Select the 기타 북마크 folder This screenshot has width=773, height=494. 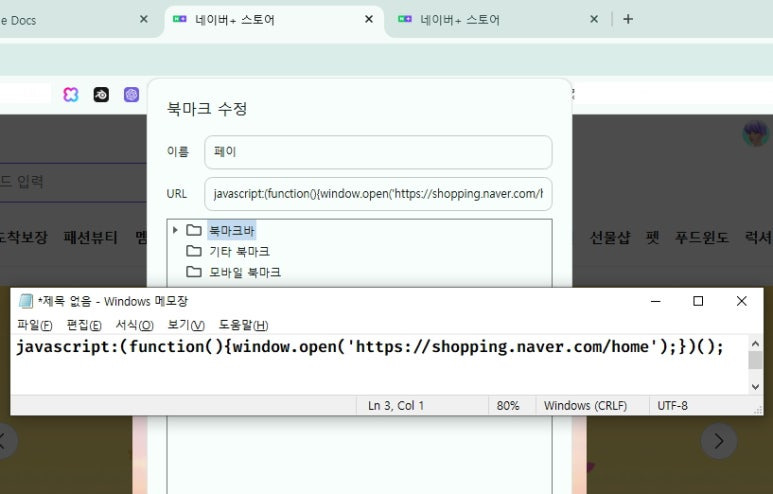point(240,251)
